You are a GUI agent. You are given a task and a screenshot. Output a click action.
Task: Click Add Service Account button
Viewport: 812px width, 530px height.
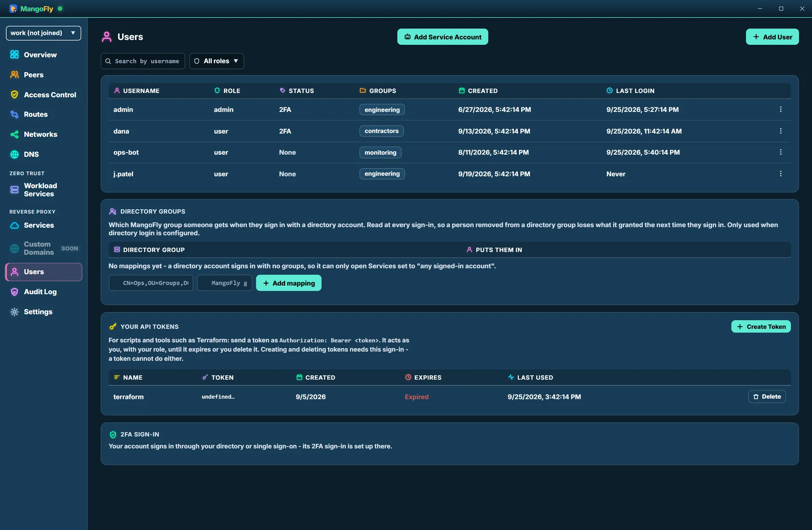pos(442,37)
